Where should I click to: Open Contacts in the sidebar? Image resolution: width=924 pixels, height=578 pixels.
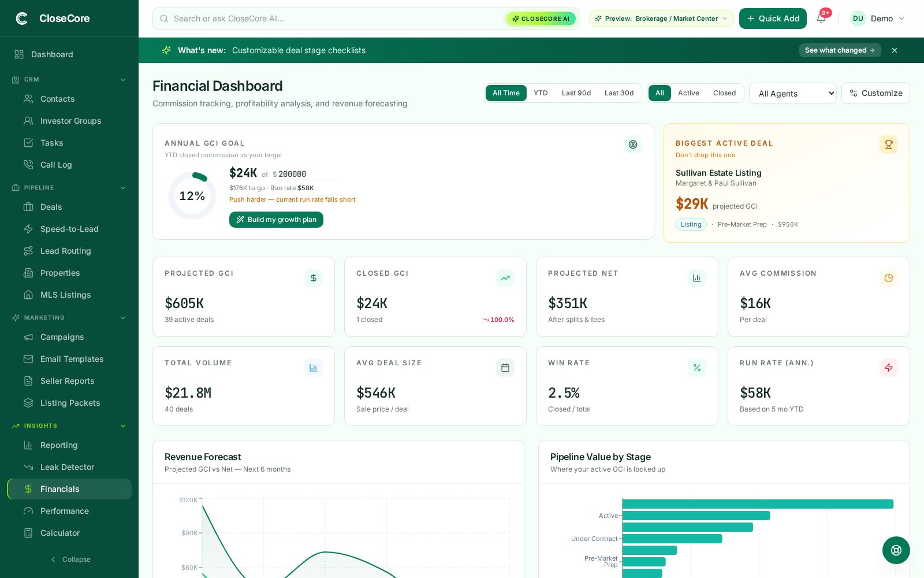tap(69, 99)
